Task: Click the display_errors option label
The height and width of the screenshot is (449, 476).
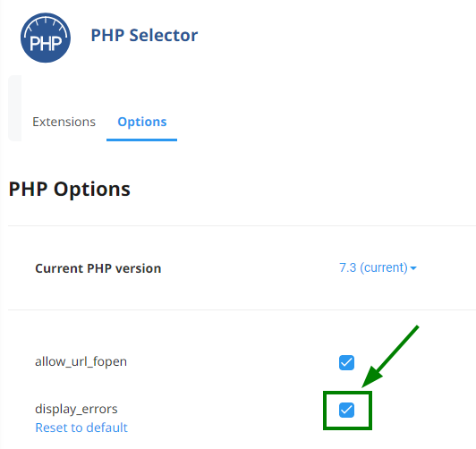Action: [x=76, y=409]
